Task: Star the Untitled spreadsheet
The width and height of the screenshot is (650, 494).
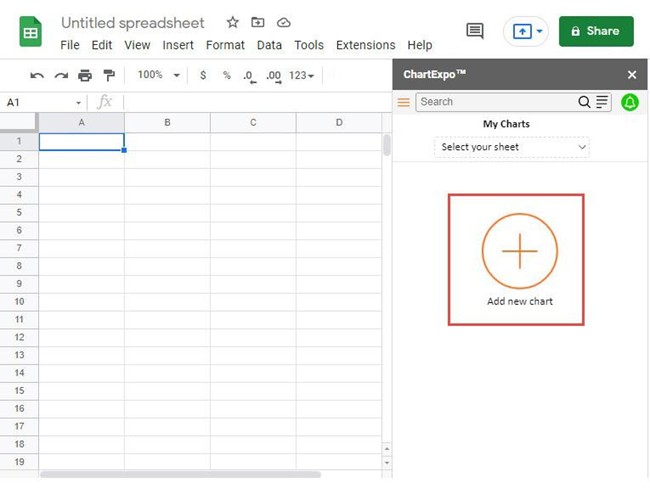Action: [x=233, y=22]
